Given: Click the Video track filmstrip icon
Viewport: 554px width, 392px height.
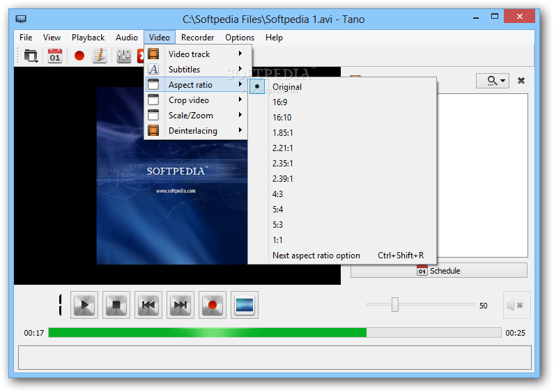Looking at the screenshot, I should click(x=153, y=54).
